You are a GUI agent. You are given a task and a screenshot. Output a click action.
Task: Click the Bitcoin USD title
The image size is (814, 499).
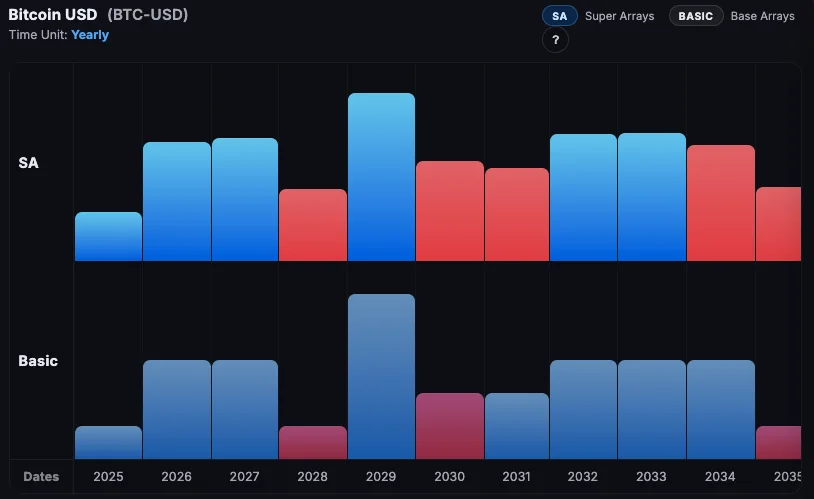[53, 15]
